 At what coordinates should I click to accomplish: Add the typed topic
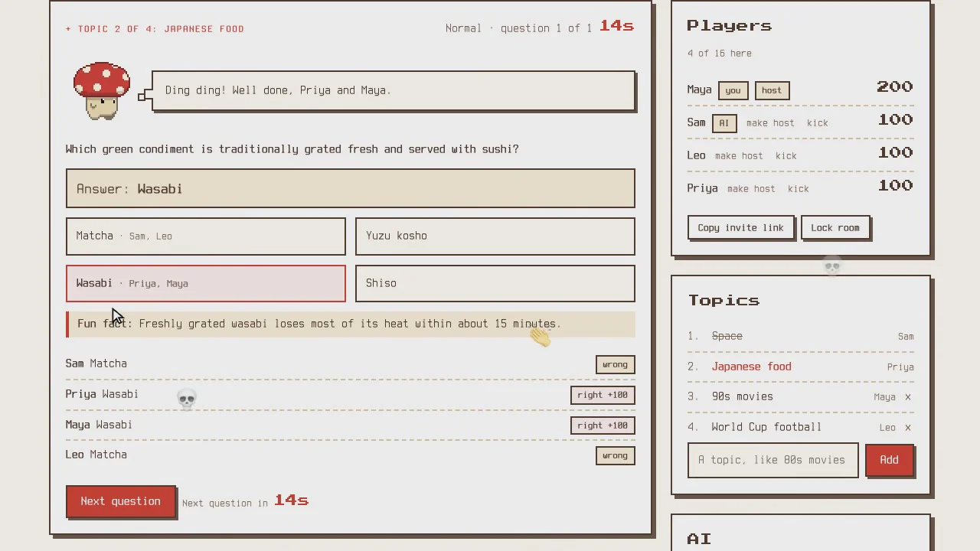(x=889, y=460)
